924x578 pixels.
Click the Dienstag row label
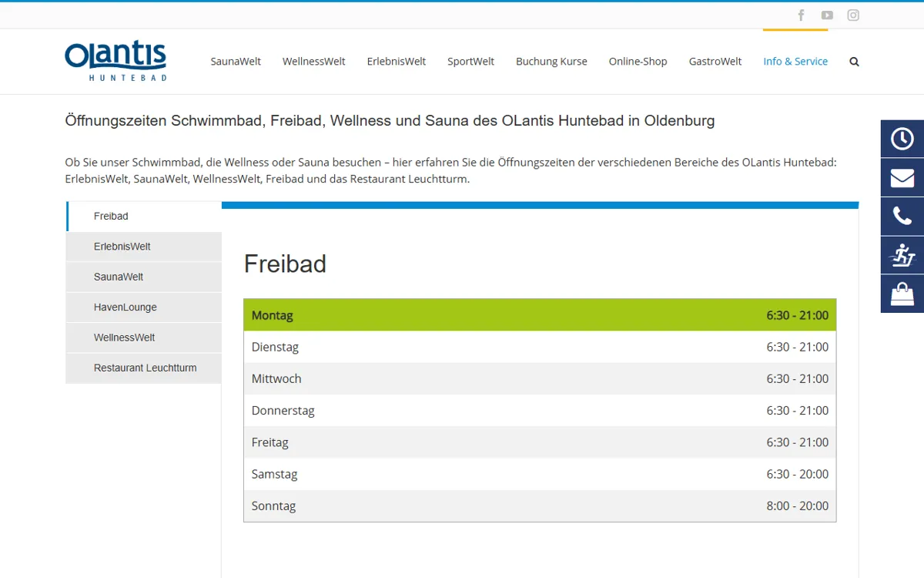275,347
